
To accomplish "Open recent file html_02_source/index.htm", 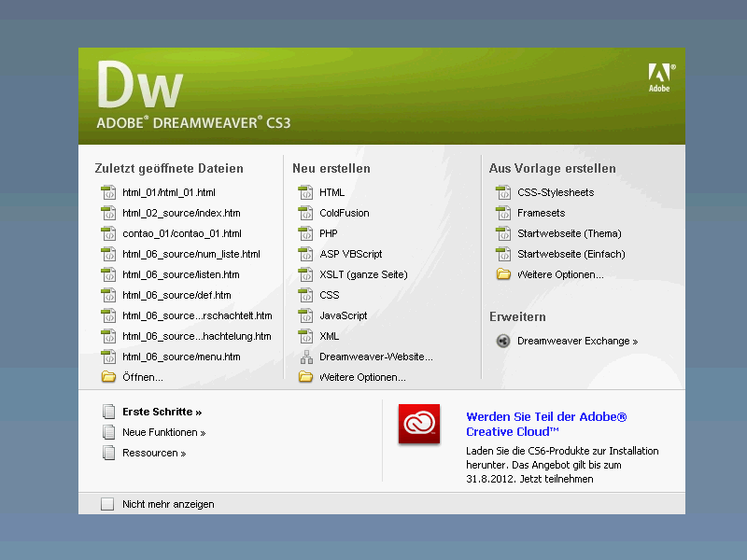I will point(181,214).
